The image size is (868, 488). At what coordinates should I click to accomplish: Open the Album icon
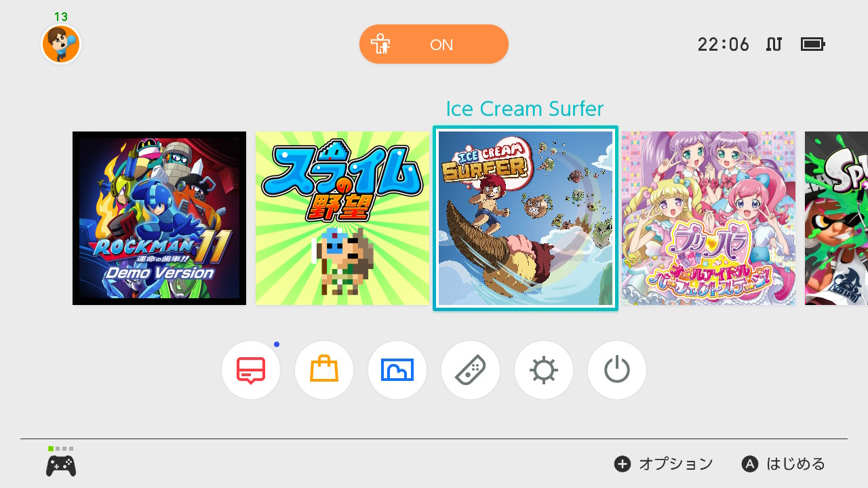[x=397, y=370]
